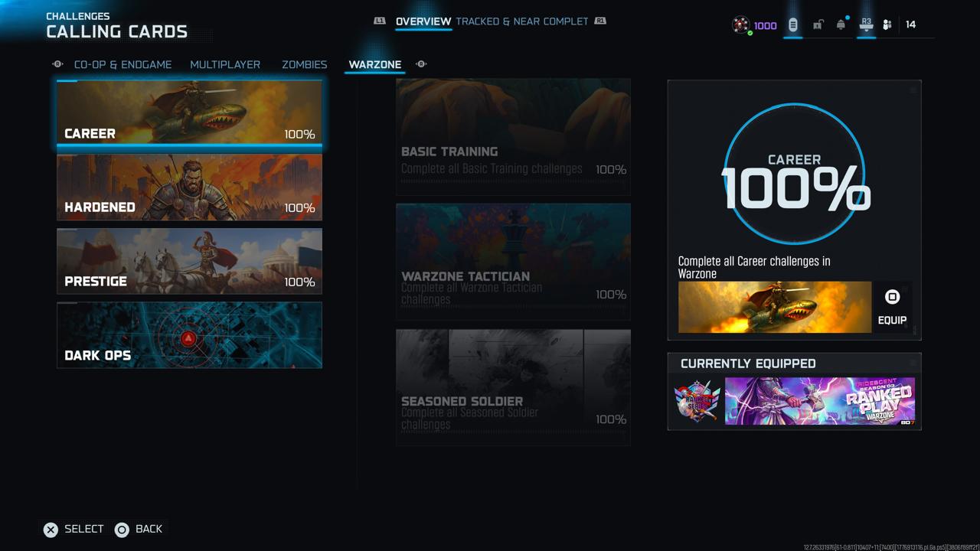Click the L1 previous-tab prompt
The height and width of the screenshot is (551, 980).
pos(380,21)
